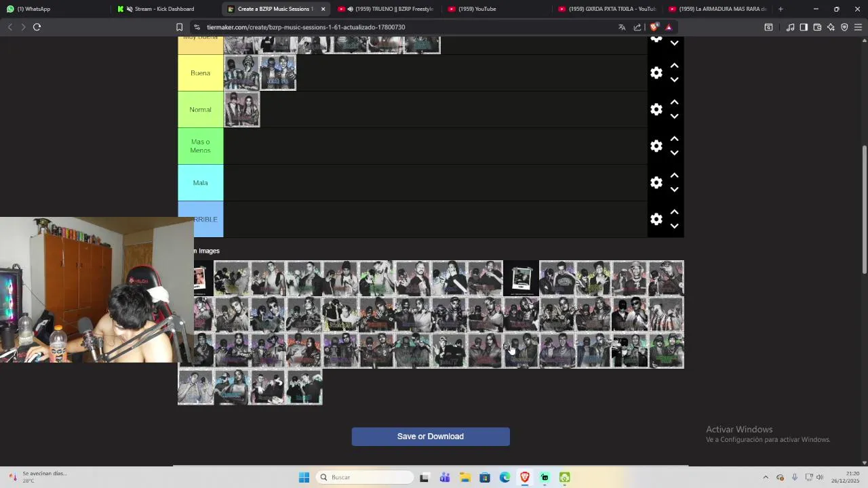Open settings gear for the TERRIBLE tier
This screenshot has height=488, width=868.
[x=656, y=219]
